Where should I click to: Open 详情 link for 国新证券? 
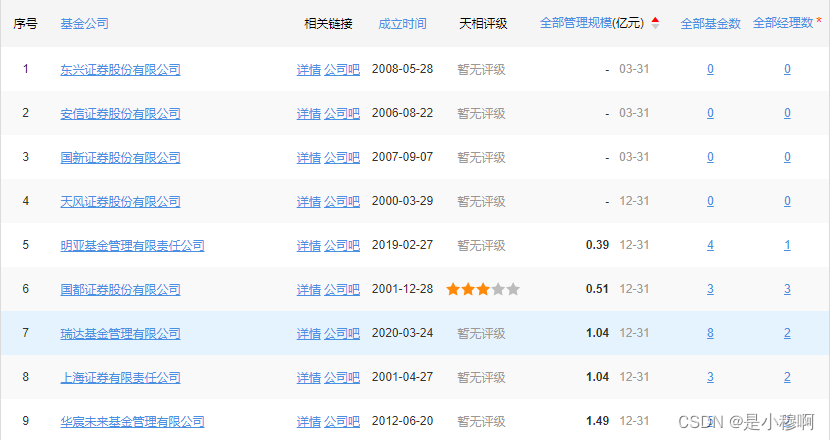309,157
